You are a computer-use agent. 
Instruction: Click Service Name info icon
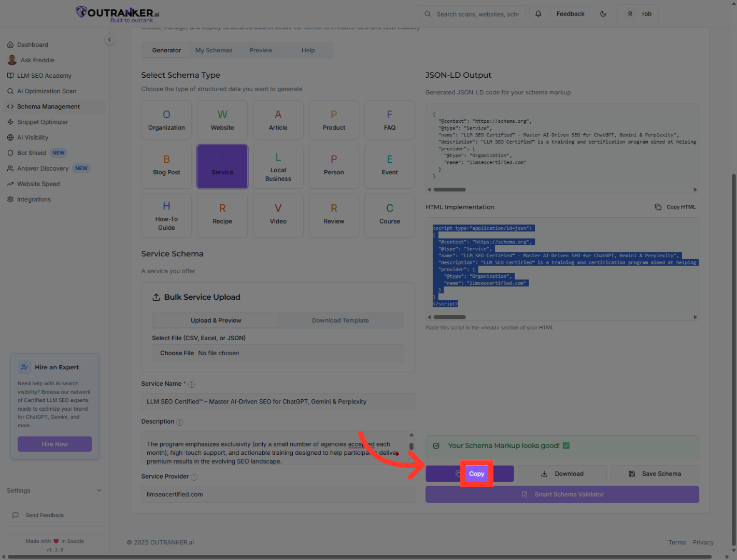point(191,384)
